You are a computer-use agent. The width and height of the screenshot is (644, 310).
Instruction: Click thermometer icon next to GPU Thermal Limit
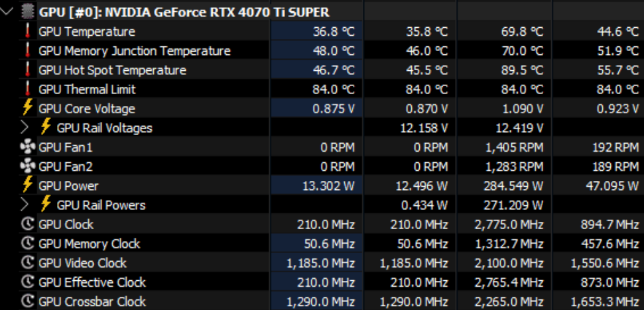point(27,89)
